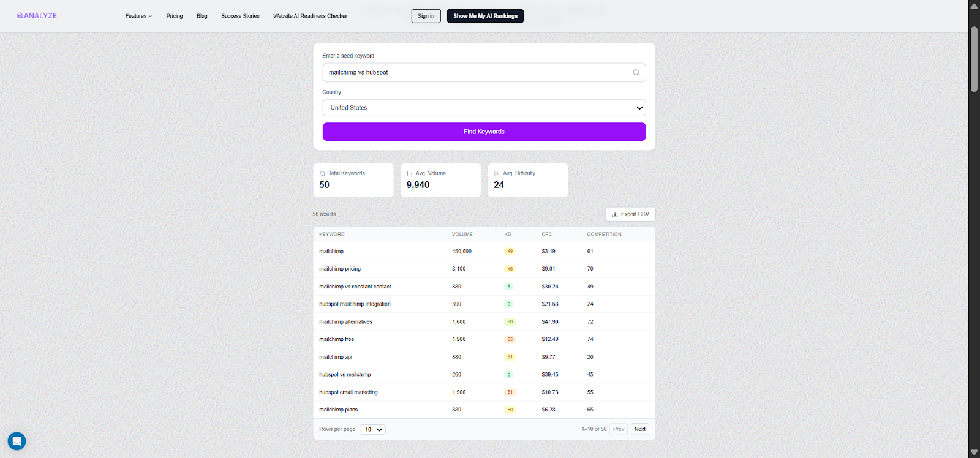Select 'mailchimp vs constant contact' keyword
This screenshot has height=458, width=980.
pyautogui.click(x=355, y=287)
